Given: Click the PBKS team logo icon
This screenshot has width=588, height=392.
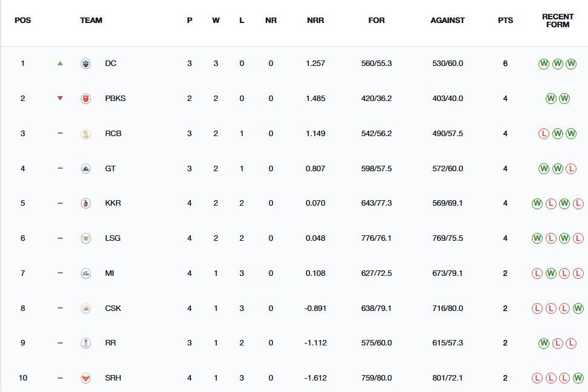Looking at the screenshot, I should 86,99.
